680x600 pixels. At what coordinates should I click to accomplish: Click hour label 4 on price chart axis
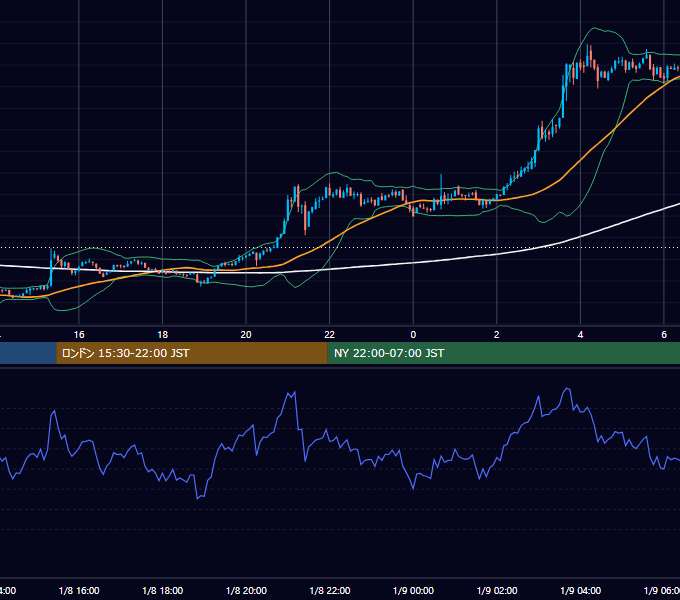(x=580, y=335)
